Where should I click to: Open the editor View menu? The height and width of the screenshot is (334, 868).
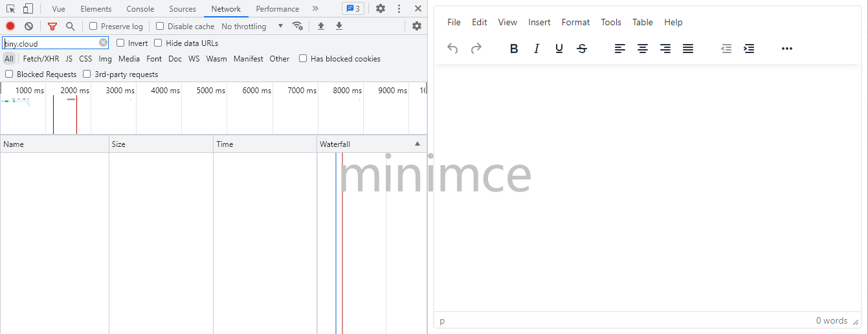pyautogui.click(x=507, y=22)
